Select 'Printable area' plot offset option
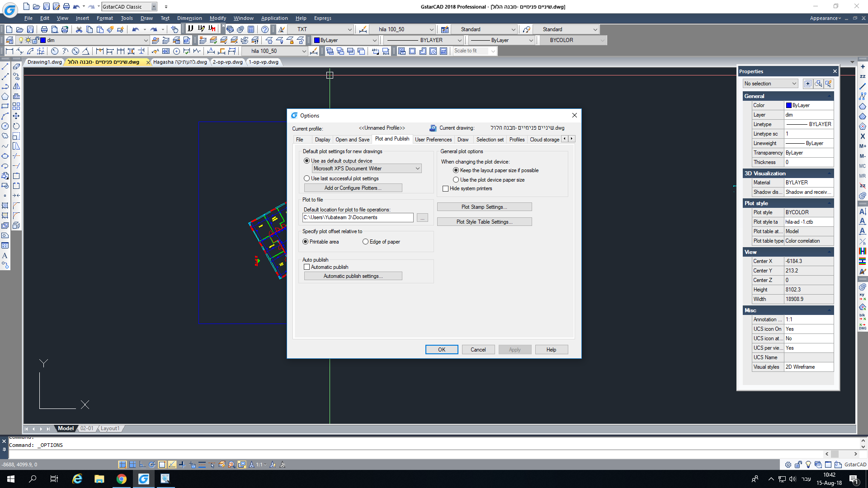 tap(306, 242)
